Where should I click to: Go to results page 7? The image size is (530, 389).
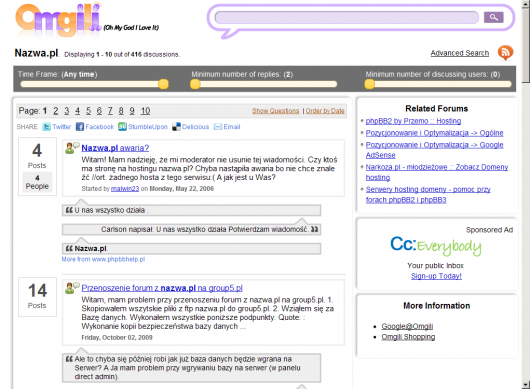(x=110, y=111)
